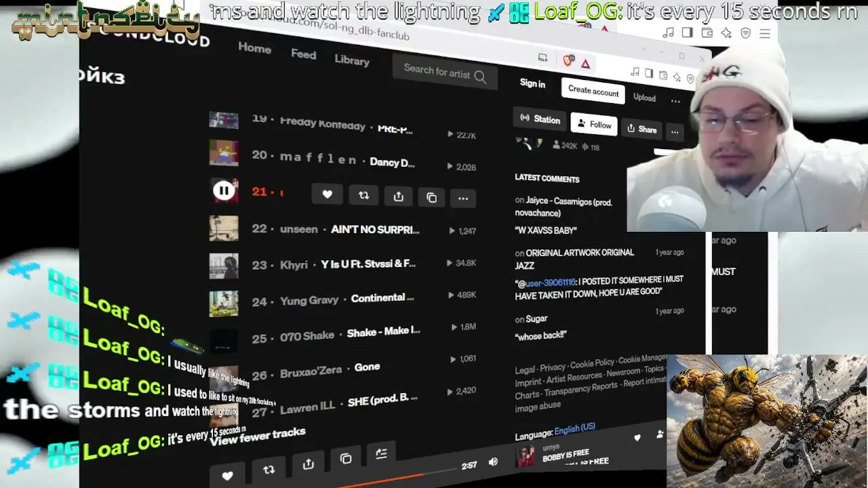Click the magnifier search icon in SoundCloud
The width and height of the screenshot is (868, 488).
click(480, 77)
